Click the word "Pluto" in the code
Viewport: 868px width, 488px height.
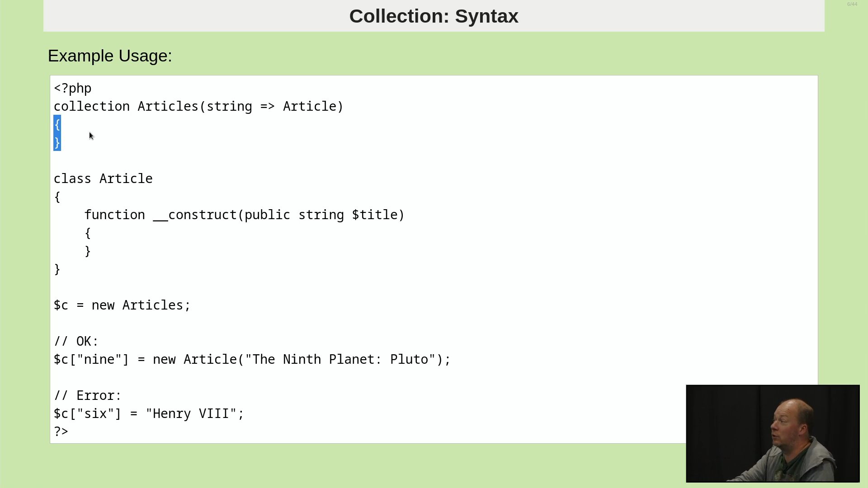pyautogui.click(x=409, y=360)
